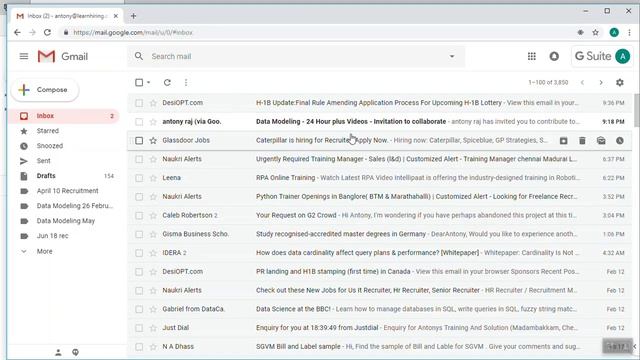The width and height of the screenshot is (640, 360).
Task: Delete the Glassdoor Jobs email
Action: pos(582,140)
